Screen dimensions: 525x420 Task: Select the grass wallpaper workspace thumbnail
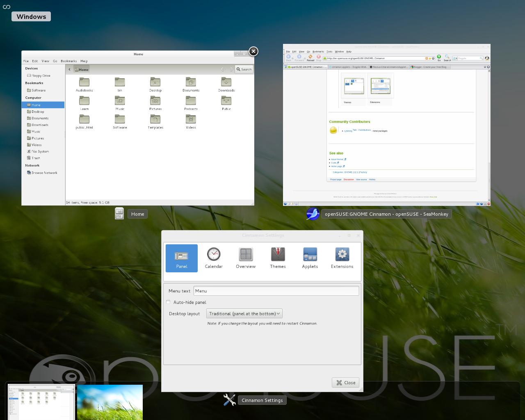[110, 402]
